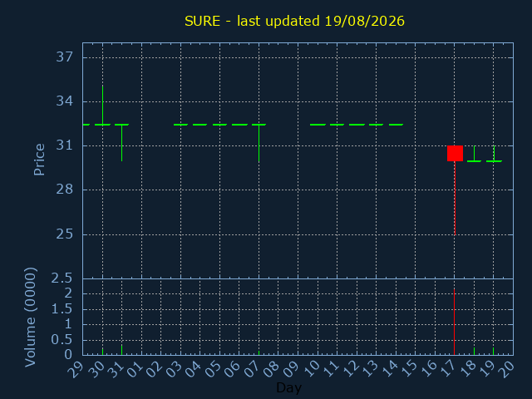Image resolution: width=532 pixels, height=399 pixels.
Task: Click the day 30 tick label
Action: point(96,369)
